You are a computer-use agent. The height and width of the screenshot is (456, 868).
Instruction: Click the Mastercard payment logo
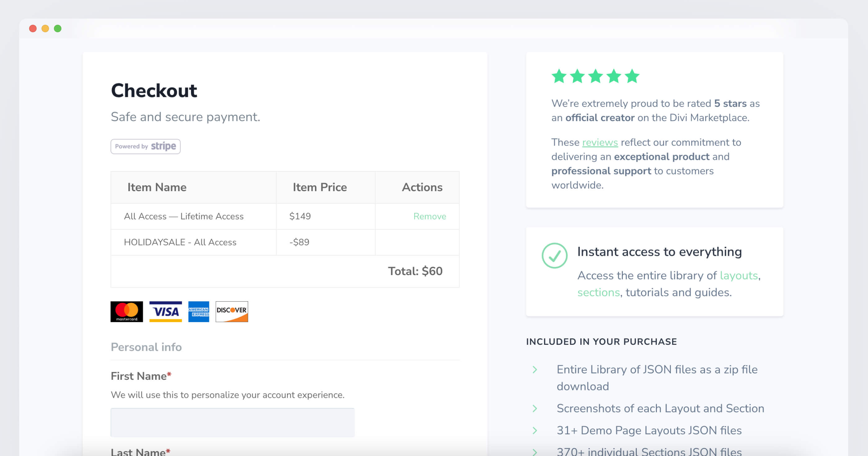[127, 312]
